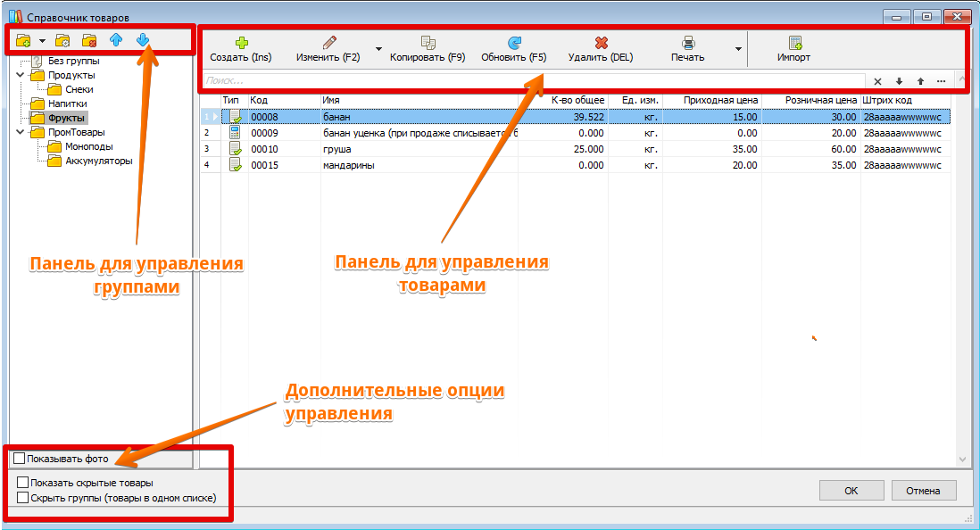The height and width of the screenshot is (530, 980).
Task: Select ПромТовары folder in tree
Action: 76,132
